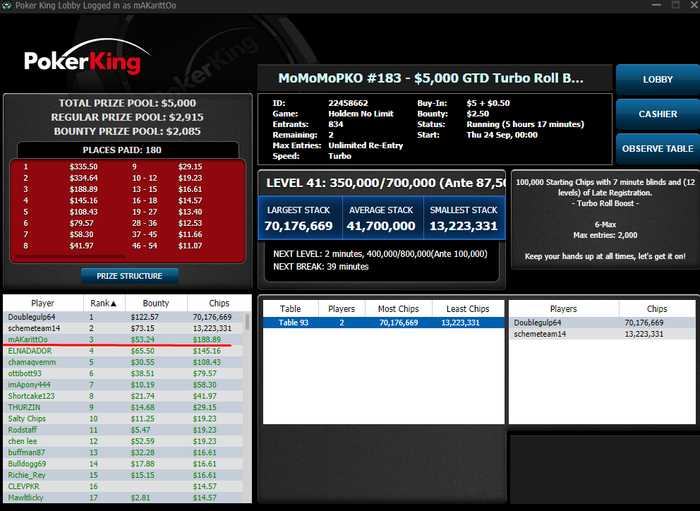Click the AVERAGE STACK 41,700,000 box
Viewport: 700px width, 511px height.
click(381, 219)
